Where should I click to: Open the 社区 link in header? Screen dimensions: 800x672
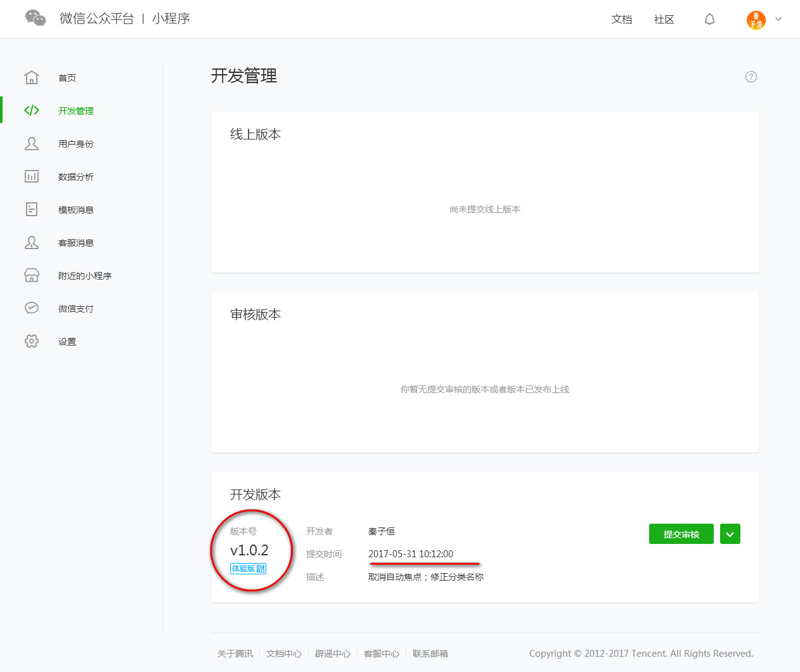click(x=664, y=20)
